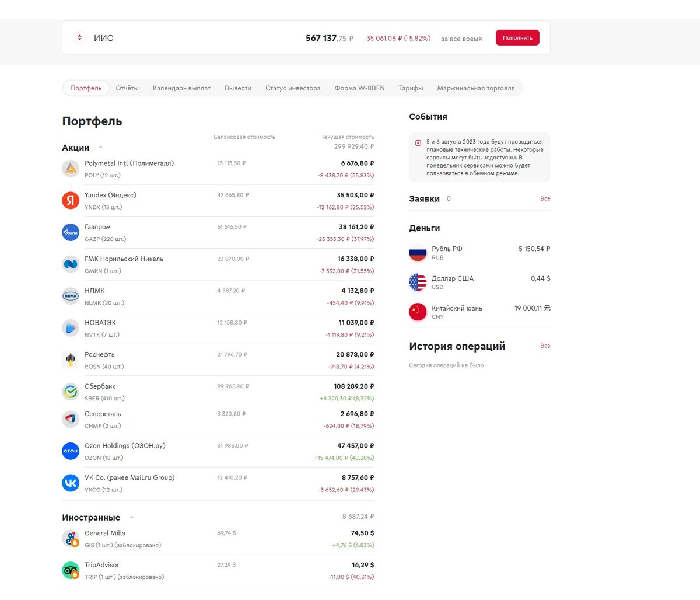Image resolution: width=700 pixels, height=600 pixels.
Task: Click the account total '567 137,75 ₽'
Action: click(330, 38)
